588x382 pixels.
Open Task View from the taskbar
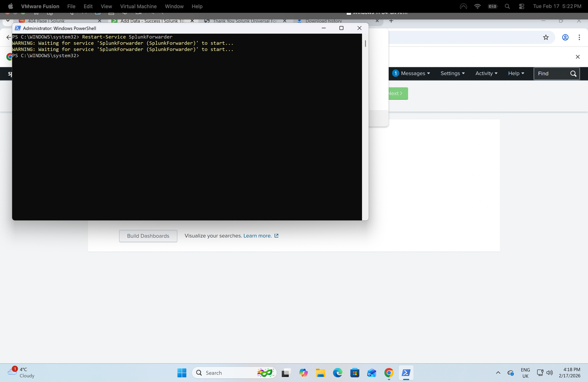(286, 373)
